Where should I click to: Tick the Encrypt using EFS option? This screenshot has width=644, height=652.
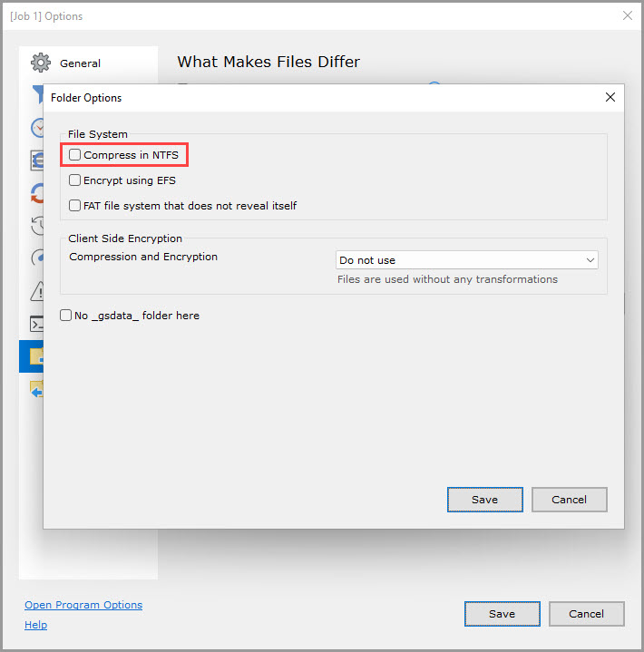pos(75,180)
